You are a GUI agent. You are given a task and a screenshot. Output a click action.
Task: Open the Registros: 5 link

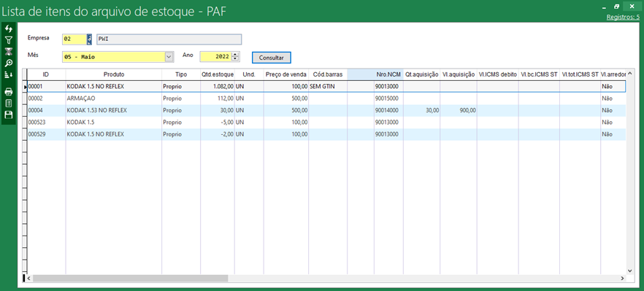623,18
